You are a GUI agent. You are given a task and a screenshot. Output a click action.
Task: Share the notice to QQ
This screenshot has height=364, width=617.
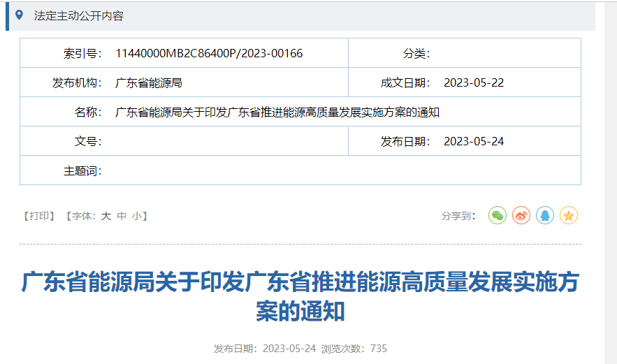545,216
